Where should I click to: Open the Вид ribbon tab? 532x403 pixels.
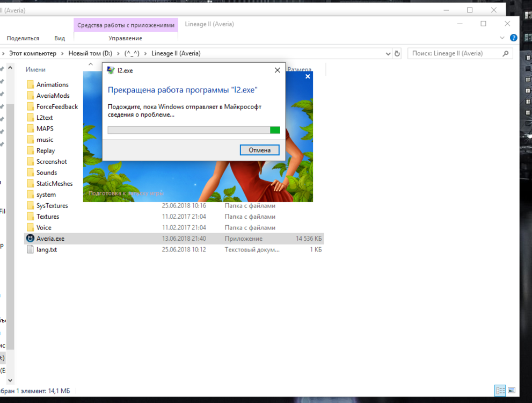[x=60, y=38]
